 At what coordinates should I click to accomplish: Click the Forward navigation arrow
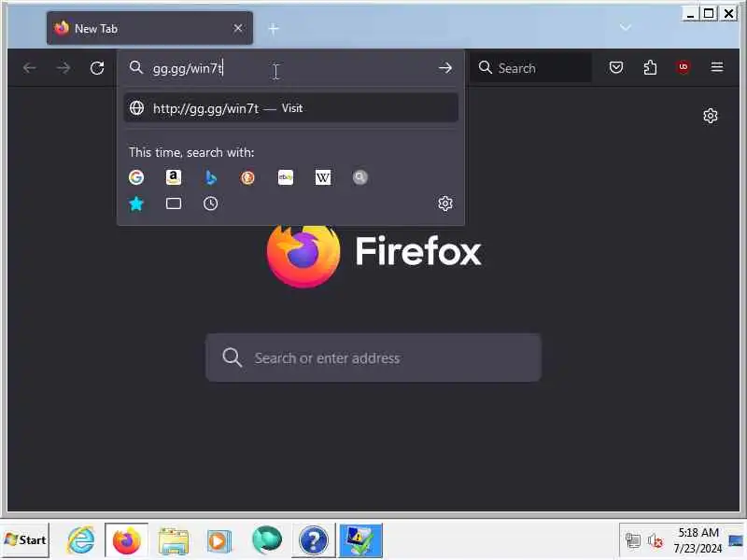point(63,68)
